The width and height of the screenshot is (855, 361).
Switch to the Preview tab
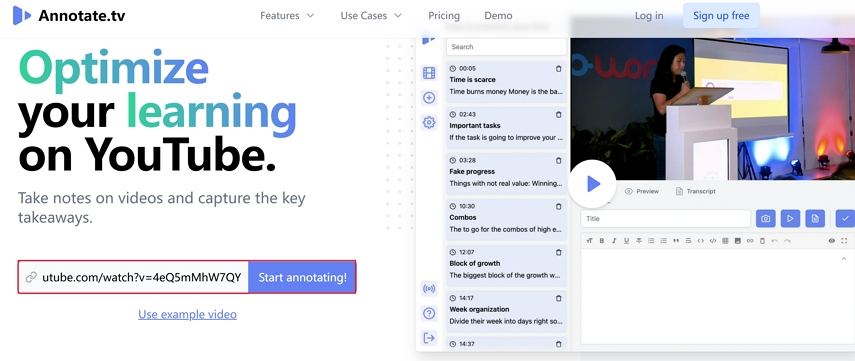(x=642, y=191)
